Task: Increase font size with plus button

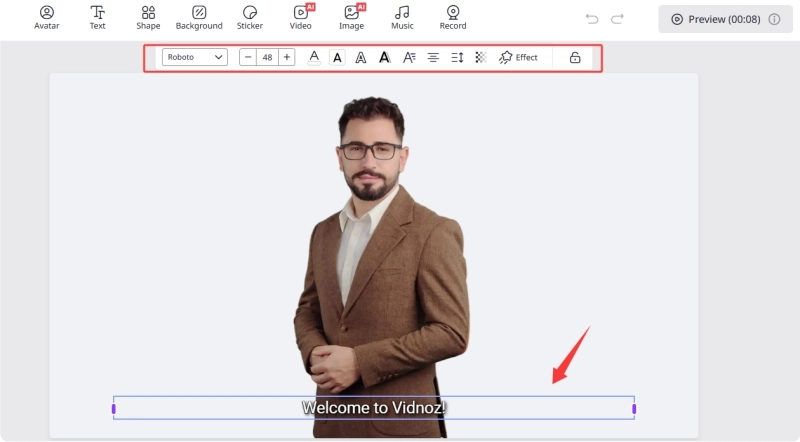Action: tap(287, 58)
